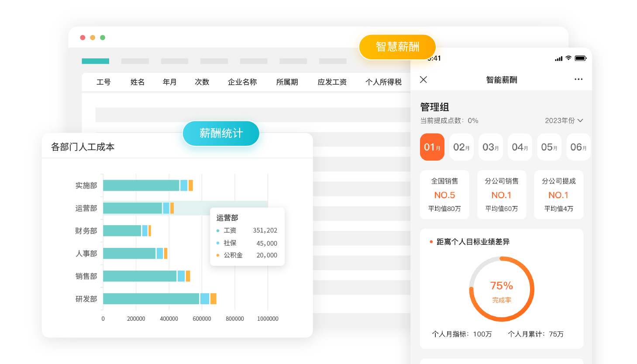Viewport: 637px width, 364px height.
Task: Click the red close dot of desktop window
Action: [83, 38]
